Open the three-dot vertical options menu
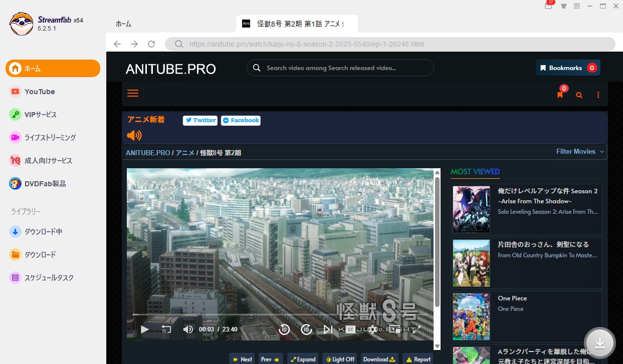 click(x=598, y=95)
